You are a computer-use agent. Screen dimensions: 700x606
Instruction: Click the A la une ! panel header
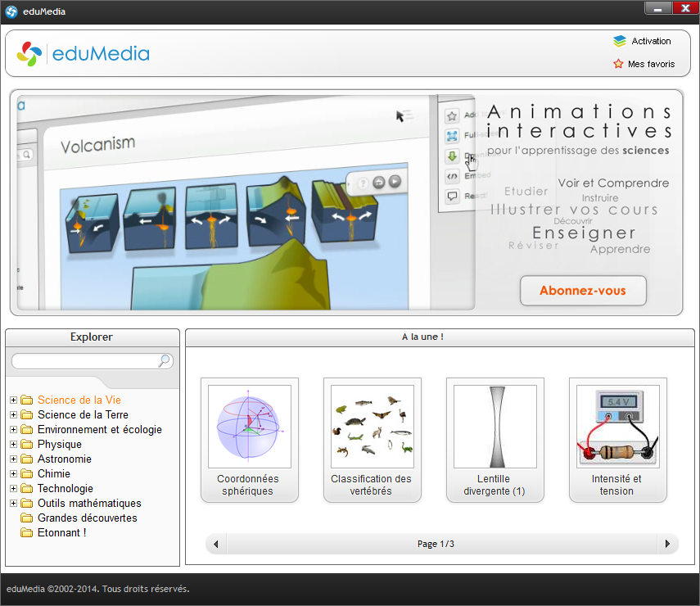[440, 337]
